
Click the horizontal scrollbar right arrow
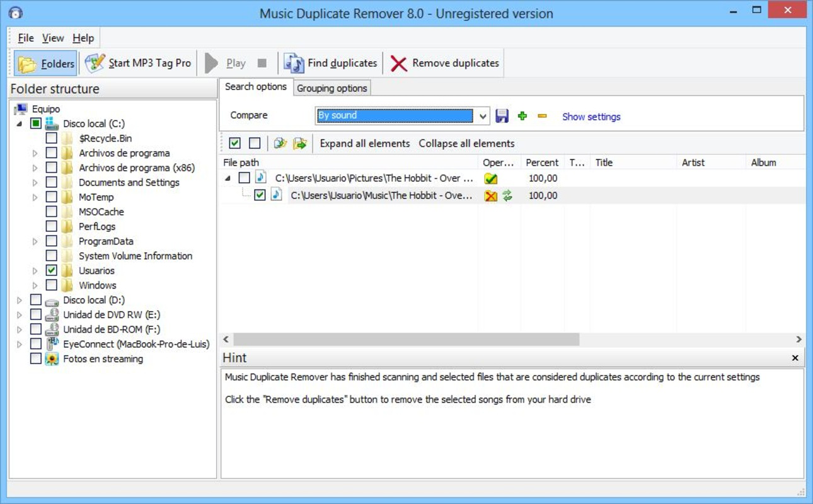799,340
